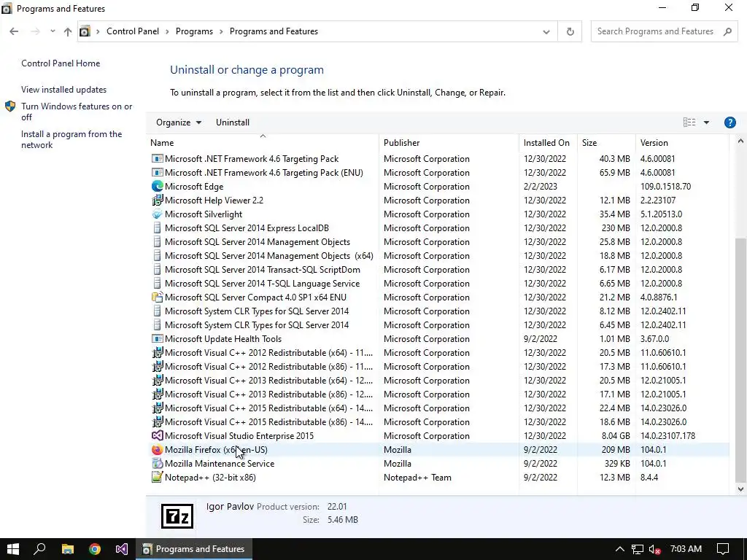Click the Microsoft Help Viewer 2.2 icon
747x560 pixels.
tap(157, 201)
